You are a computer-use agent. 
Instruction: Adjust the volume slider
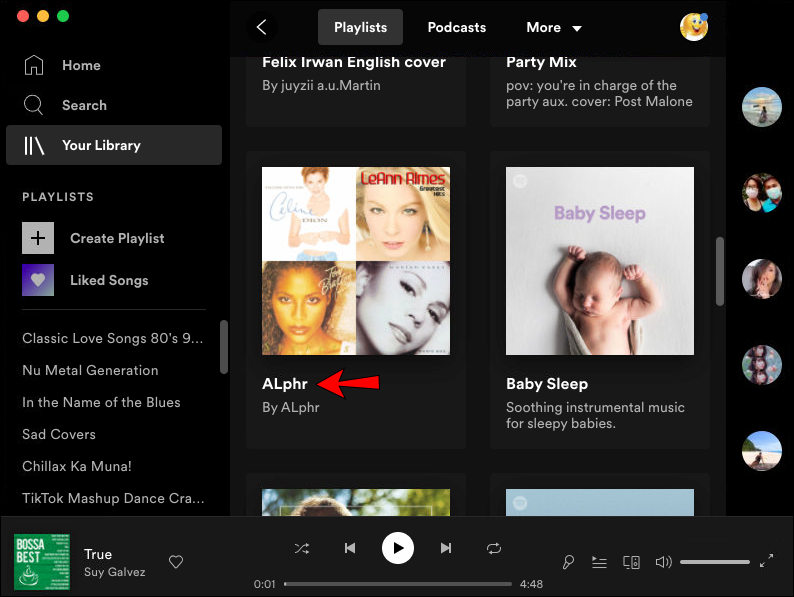714,562
